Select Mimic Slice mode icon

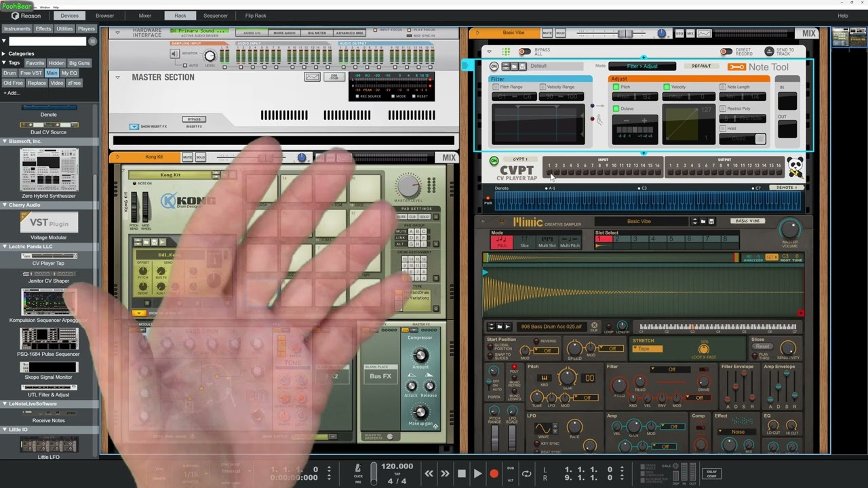pyautogui.click(x=524, y=241)
